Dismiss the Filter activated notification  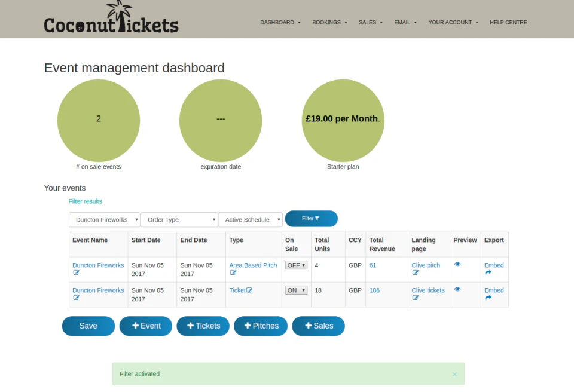[454, 374]
